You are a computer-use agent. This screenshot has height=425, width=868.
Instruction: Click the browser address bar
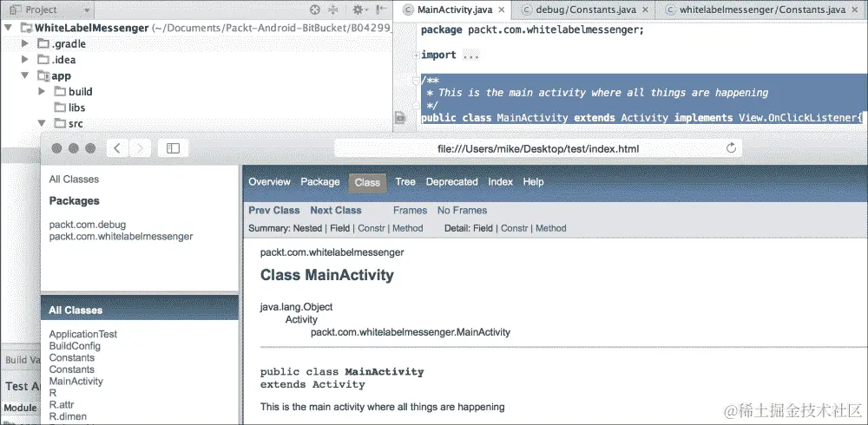point(537,148)
